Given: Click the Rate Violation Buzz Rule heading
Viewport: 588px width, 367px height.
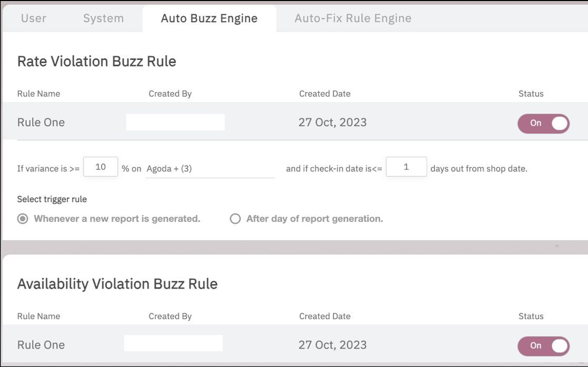Looking at the screenshot, I should (97, 62).
